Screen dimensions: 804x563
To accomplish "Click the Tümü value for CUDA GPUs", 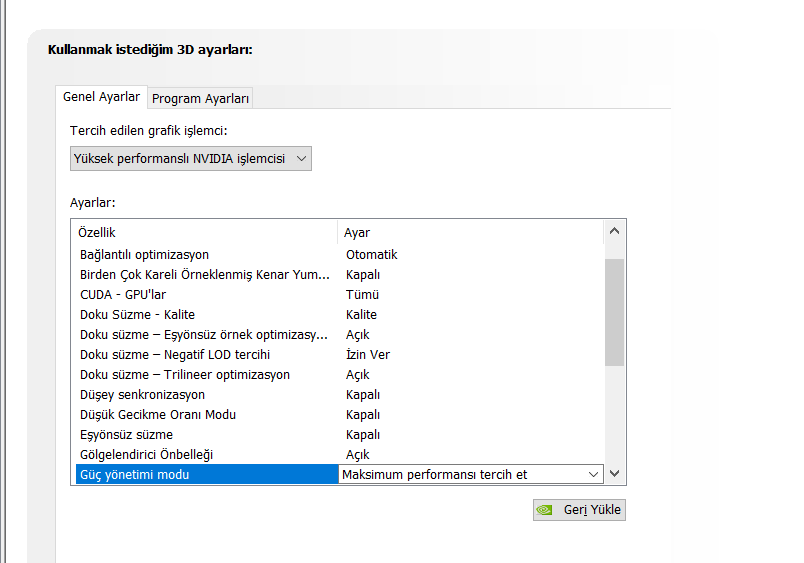I will pos(362,295).
